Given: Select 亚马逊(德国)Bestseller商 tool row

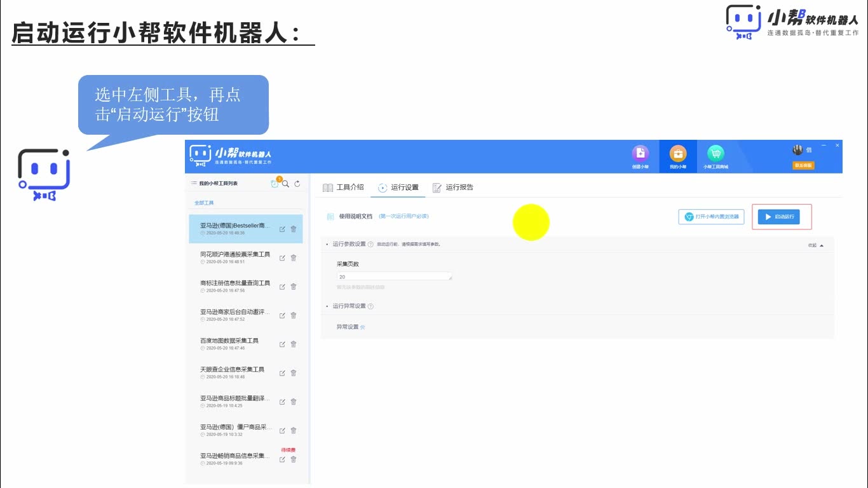Looking at the screenshot, I should point(246,229).
